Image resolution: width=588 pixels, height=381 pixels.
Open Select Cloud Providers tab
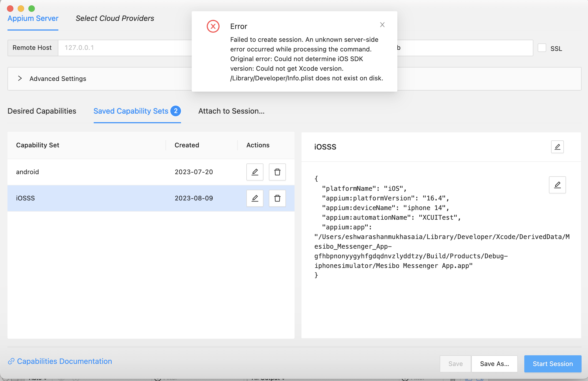tap(115, 18)
